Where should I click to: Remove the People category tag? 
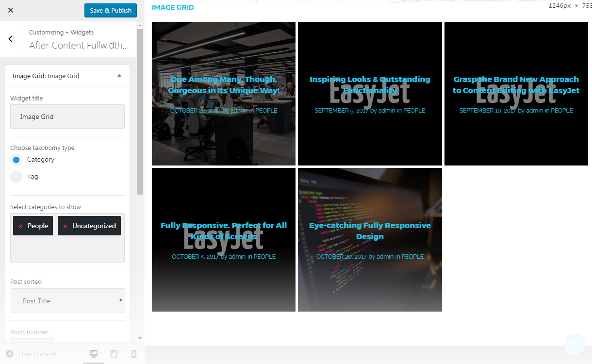pyautogui.click(x=20, y=226)
